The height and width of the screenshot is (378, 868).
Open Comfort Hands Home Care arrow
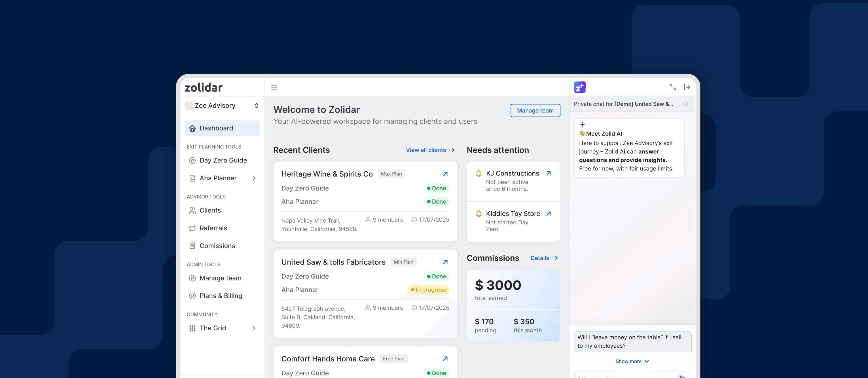click(x=445, y=359)
